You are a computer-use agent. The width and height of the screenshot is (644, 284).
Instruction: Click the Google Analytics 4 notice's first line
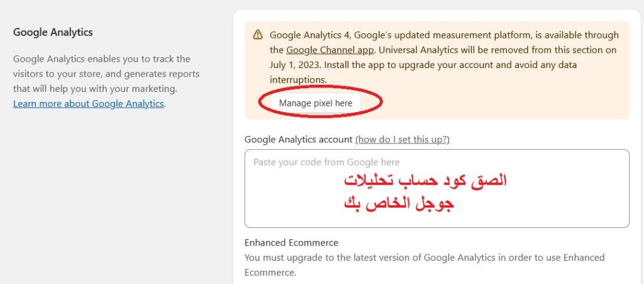444,35
